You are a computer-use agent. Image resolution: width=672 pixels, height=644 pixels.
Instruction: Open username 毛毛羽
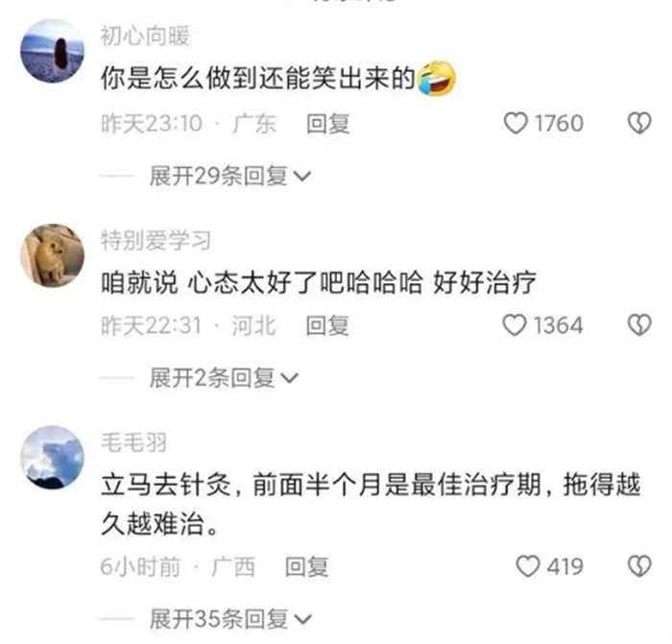133,442
